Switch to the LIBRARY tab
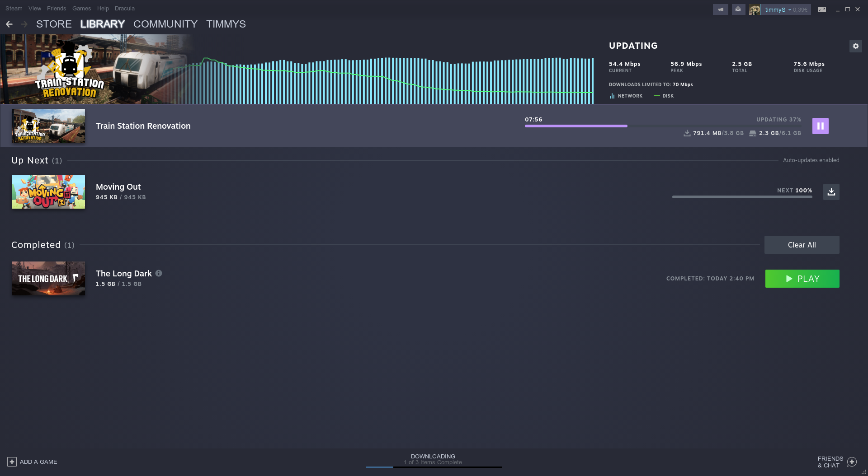 (103, 24)
